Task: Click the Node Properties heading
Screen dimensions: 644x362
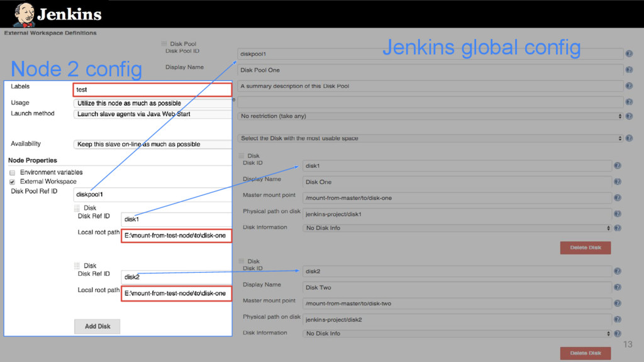Action: pos(33,160)
